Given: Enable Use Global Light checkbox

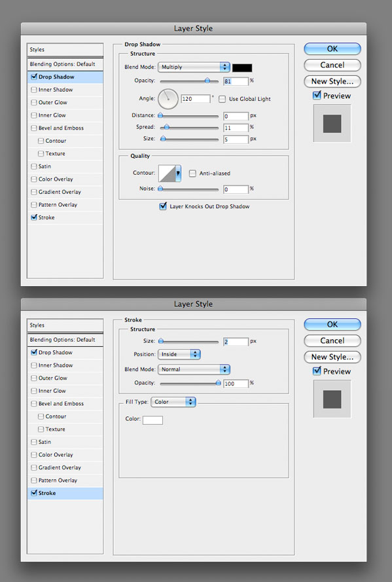Looking at the screenshot, I should 222,99.
